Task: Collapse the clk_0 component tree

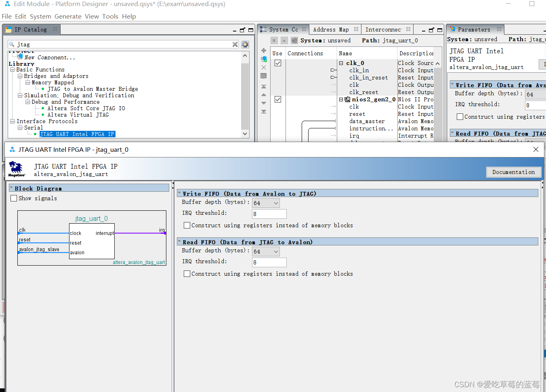Action: (341, 63)
